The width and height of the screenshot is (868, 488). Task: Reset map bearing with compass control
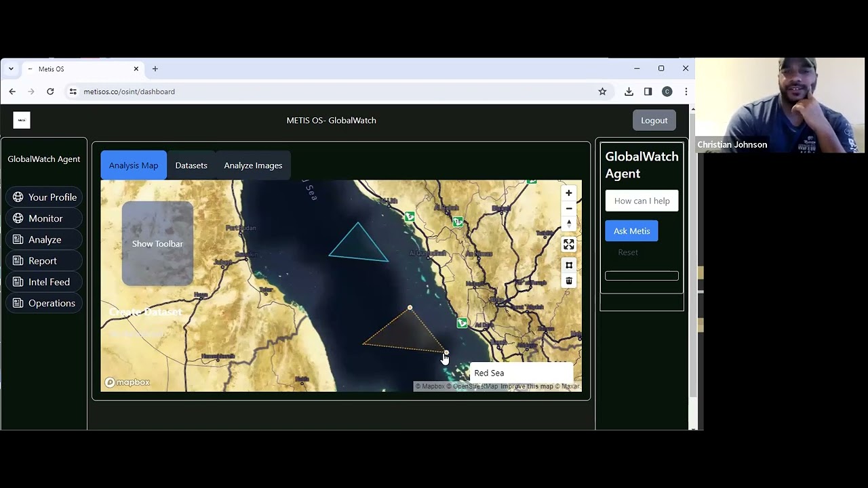point(569,223)
